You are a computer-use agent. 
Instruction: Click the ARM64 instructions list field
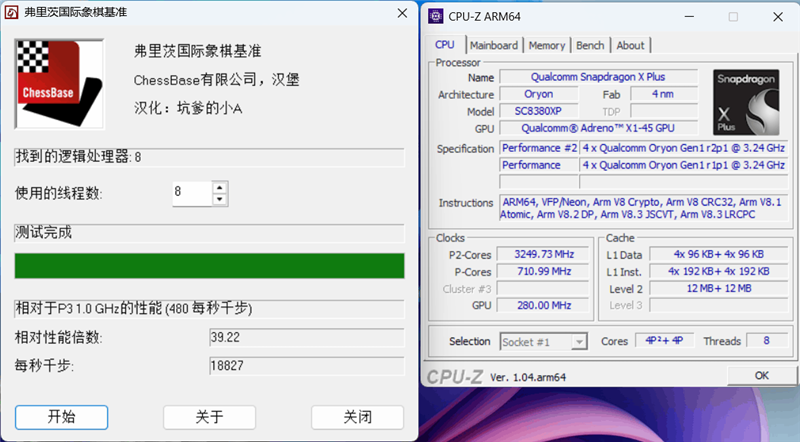[x=644, y=208]
